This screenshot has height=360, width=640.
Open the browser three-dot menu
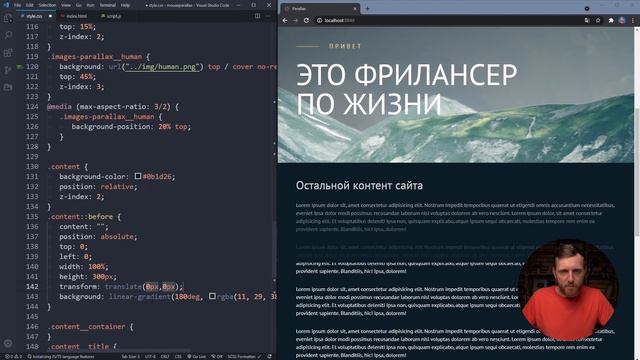(x=633, y=20)
